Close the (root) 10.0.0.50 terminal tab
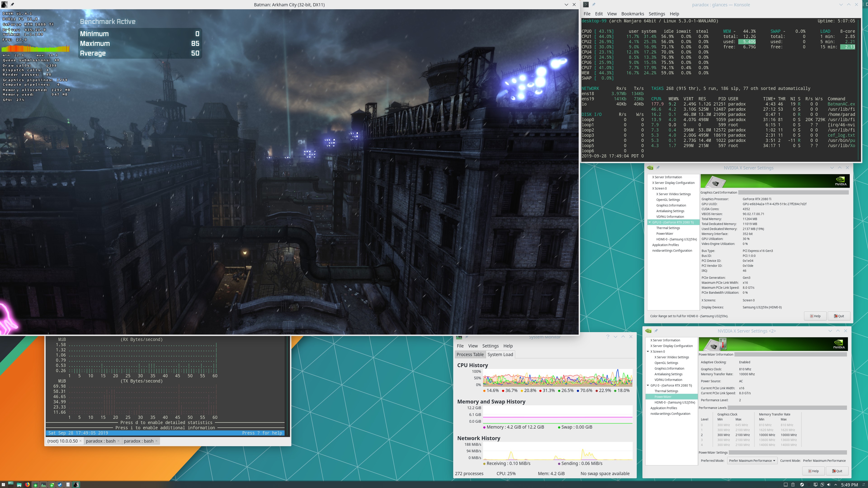 pyautogui.click(x=80, y=441)
